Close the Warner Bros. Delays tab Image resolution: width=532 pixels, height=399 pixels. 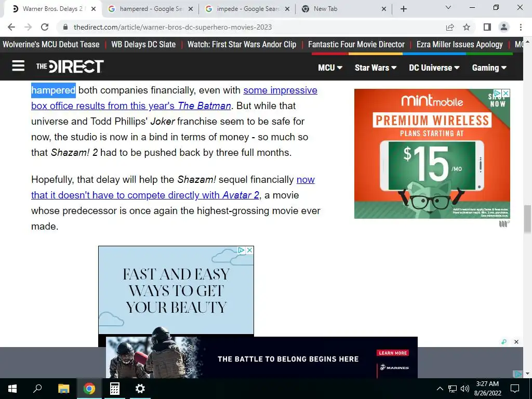pos(94,9)
